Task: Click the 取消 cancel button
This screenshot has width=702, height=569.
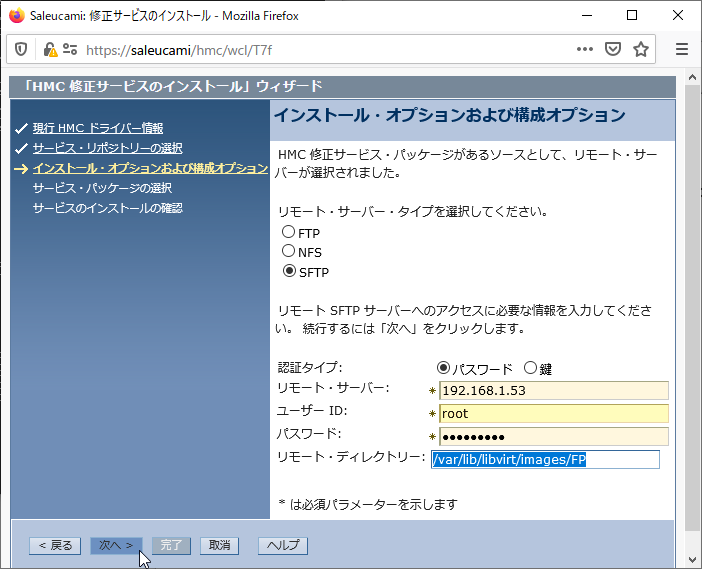Action: [220, 545]
